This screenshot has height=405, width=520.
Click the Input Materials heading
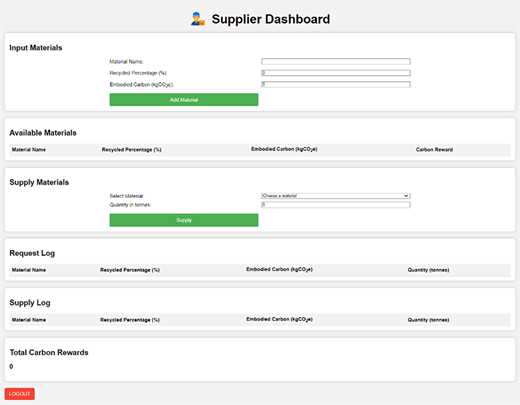pos(36,48)
